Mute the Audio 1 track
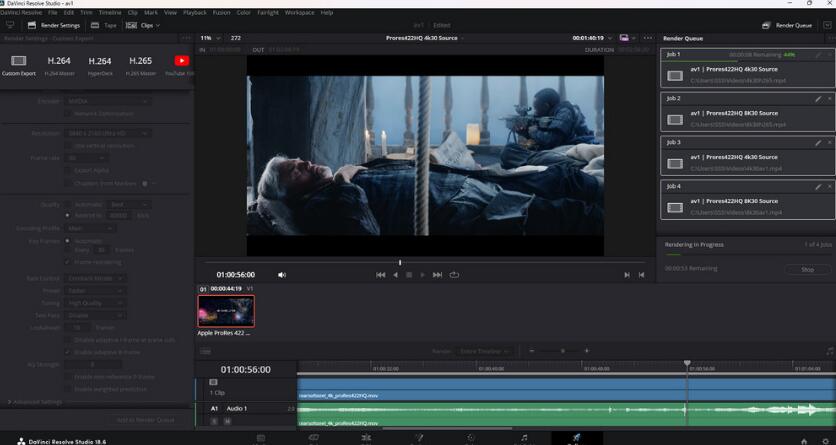Image resolution: width=836 pixels, height=445 pixels. [227, 421]
